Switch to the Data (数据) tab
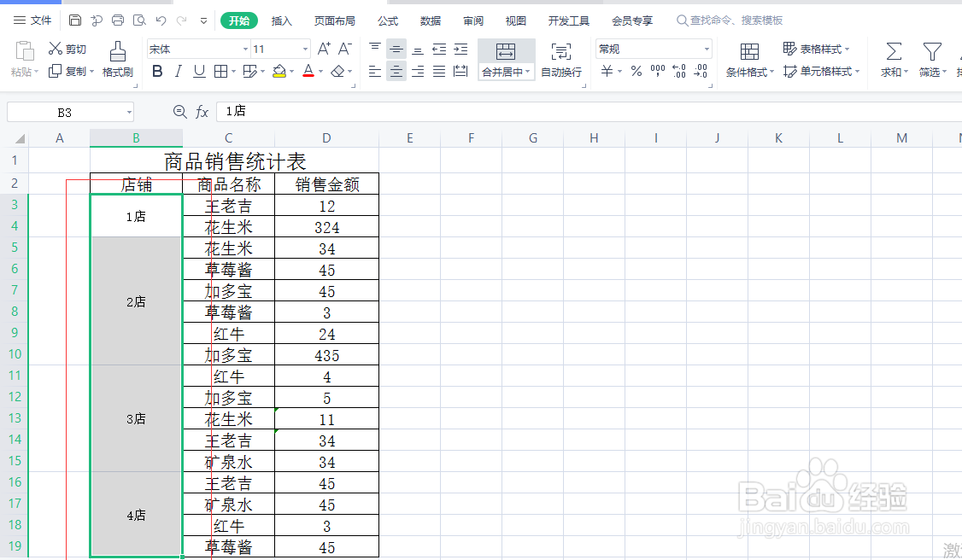Screen dimensions: 962x560 point(430,20)
